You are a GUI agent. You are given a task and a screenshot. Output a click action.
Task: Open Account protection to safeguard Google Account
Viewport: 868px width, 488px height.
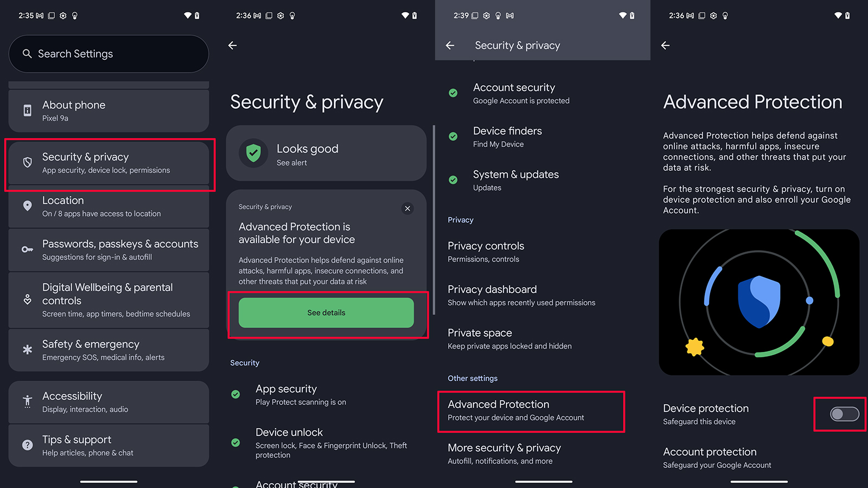tap(710, 457)
